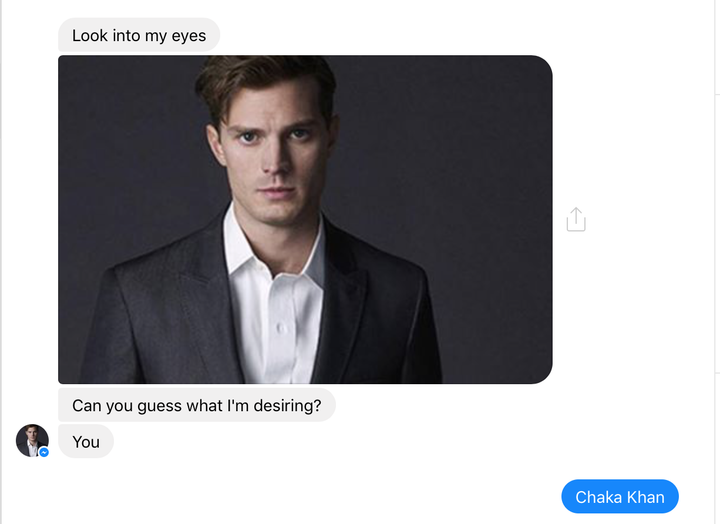Open the sent portrait photo

point(305,220)
